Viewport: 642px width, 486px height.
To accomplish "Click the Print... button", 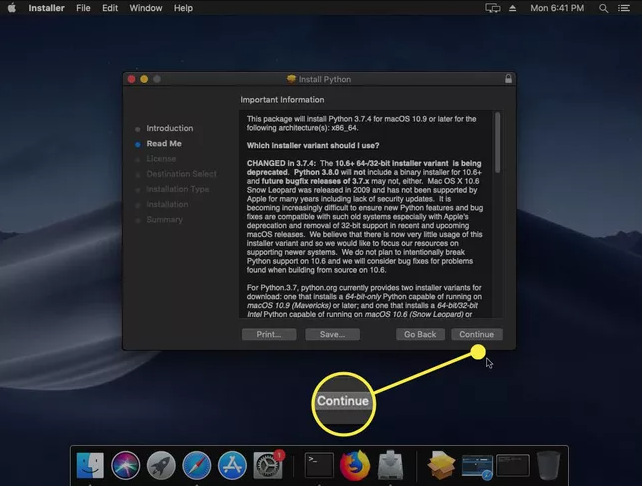I will 269,334.
